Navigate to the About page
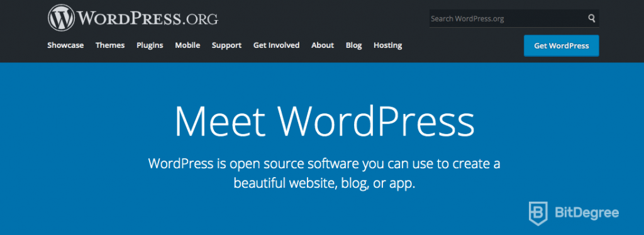Screen dimensions: 644x235 [323, 45]
